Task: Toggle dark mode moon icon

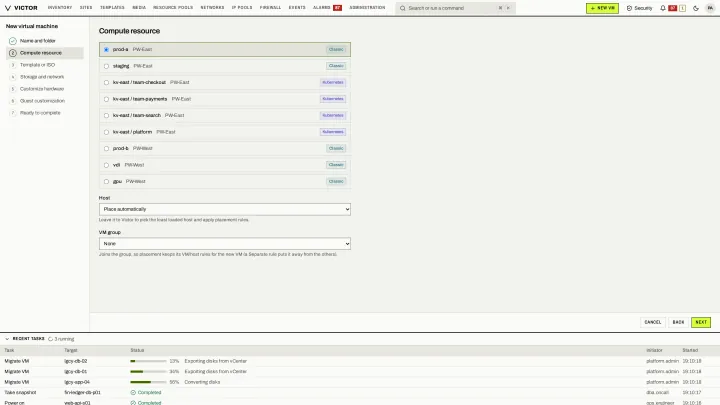Action: 696,8
